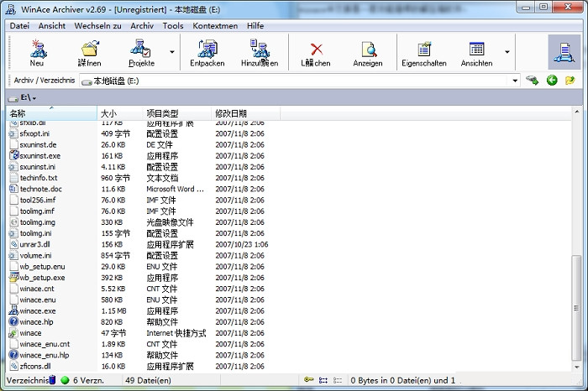
Task: Select the file winace.enu
Action: (38, 300)
